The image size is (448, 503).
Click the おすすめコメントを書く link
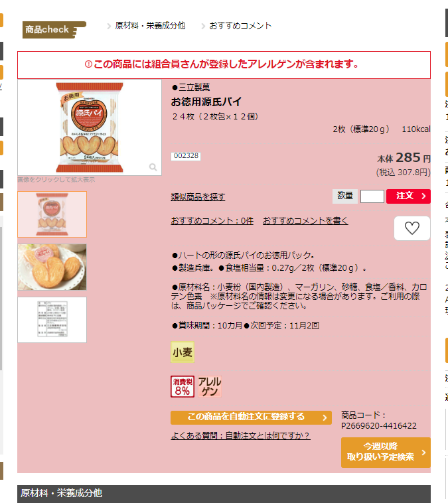[305, 221]
